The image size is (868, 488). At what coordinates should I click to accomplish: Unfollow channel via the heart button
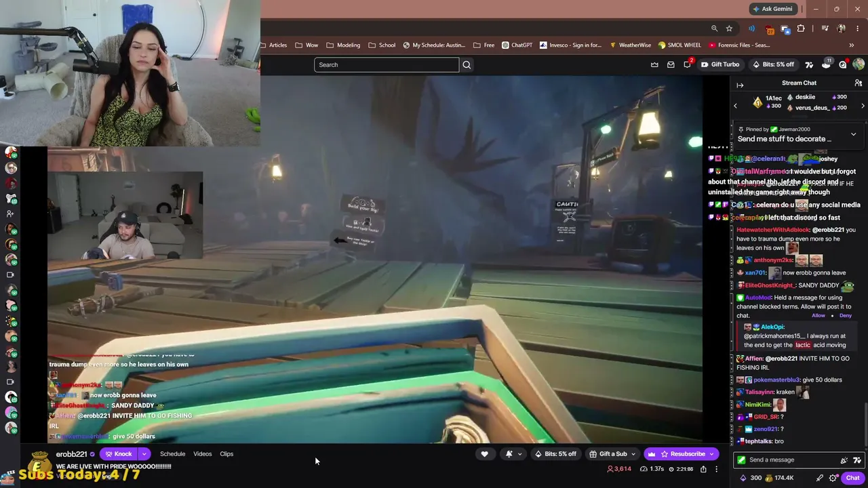coord(484,453)
